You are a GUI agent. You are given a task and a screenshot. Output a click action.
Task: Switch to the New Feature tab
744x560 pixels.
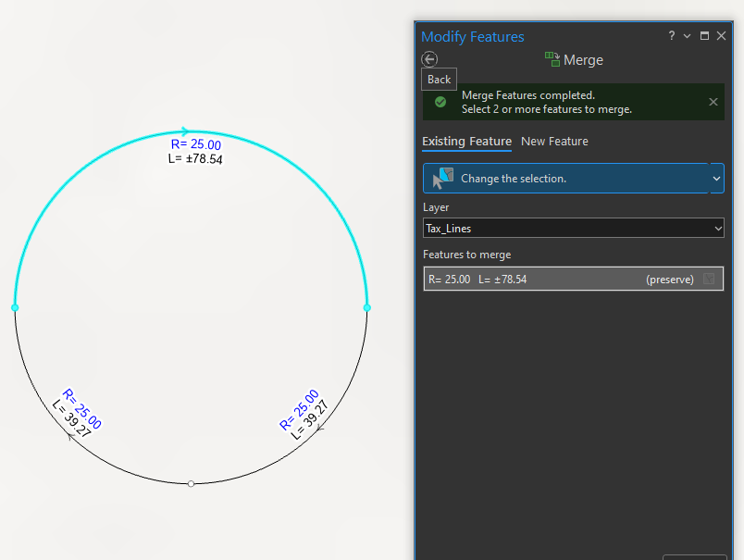pos(554,142)
